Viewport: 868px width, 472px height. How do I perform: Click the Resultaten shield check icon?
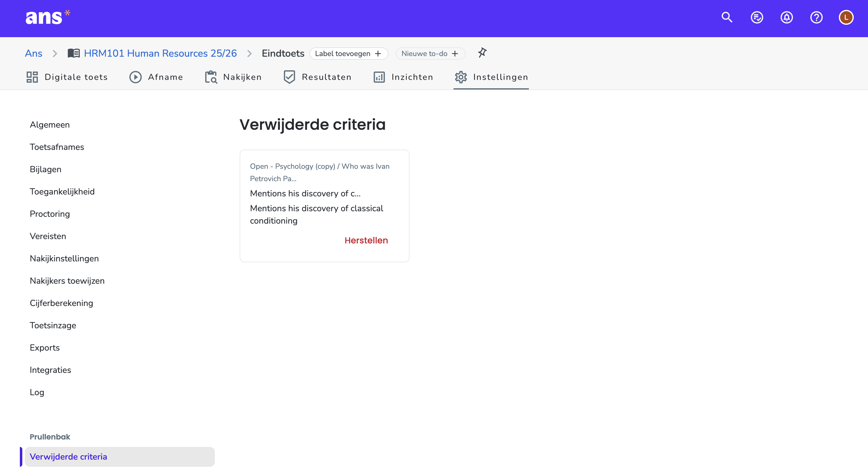(x=289, y=77)
